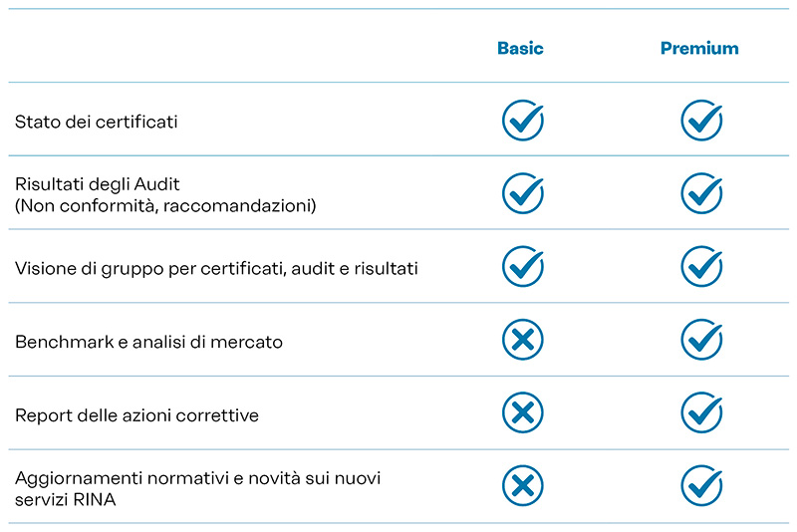This screenshot has height=532, width=797.
Task: Click Basic X icon for Benchmark row
Action: [521, 341]
